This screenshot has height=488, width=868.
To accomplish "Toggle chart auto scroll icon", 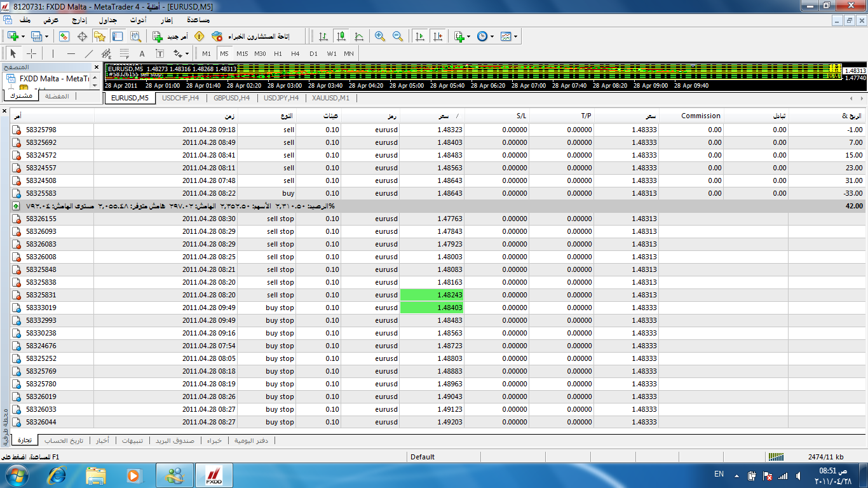I will coord(419,36).
